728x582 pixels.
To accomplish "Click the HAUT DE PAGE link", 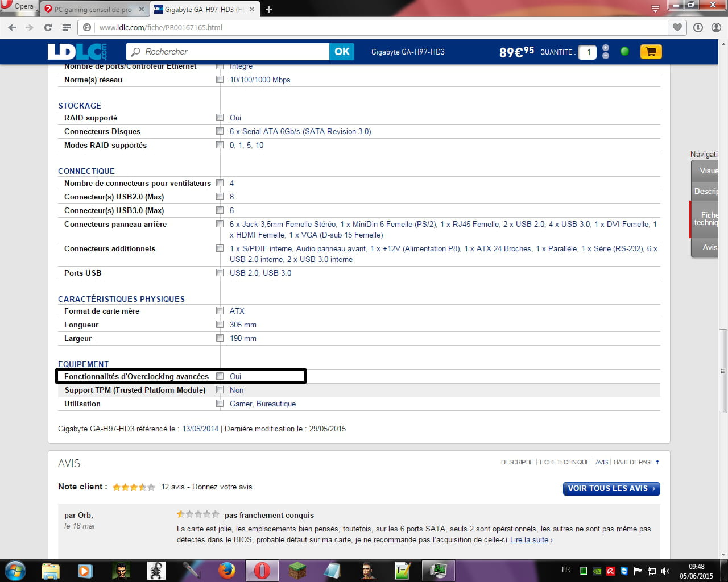I will (x=636, y=462).
